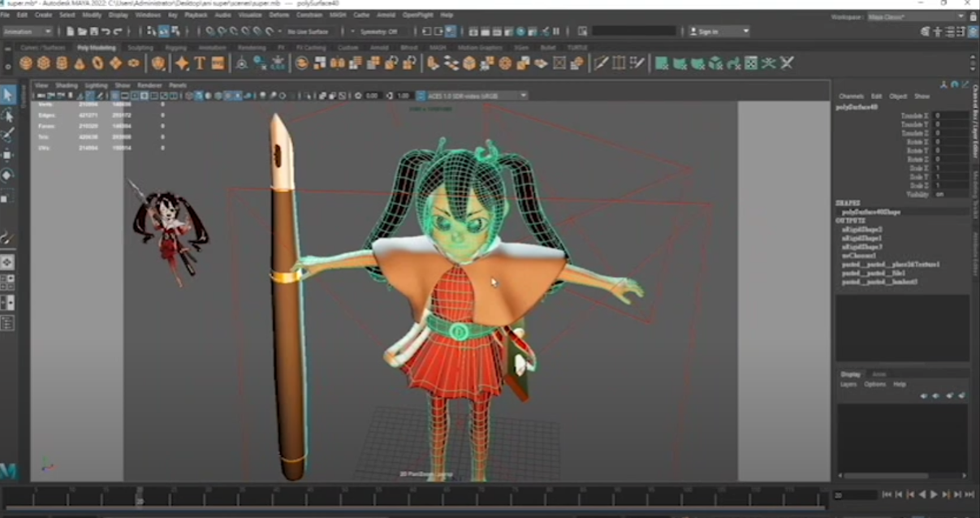Open the File menu
980x518 pixels.
tap(6, 15)
